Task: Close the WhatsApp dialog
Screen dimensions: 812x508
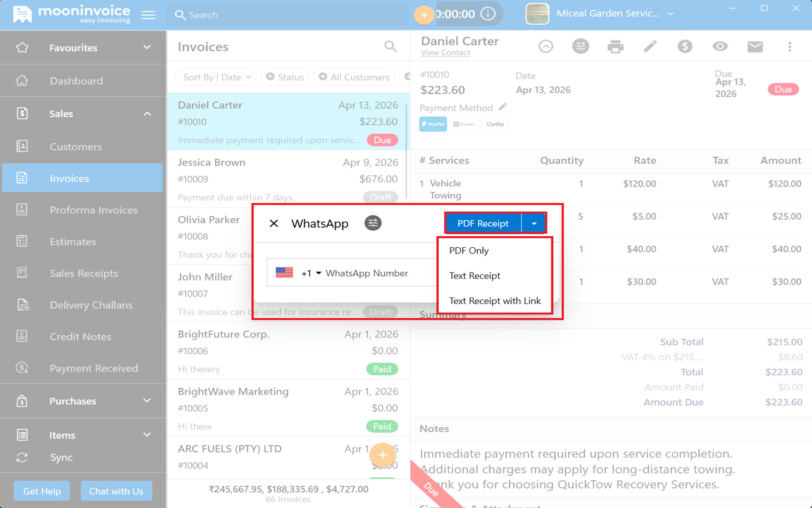Action: point(274,224)
